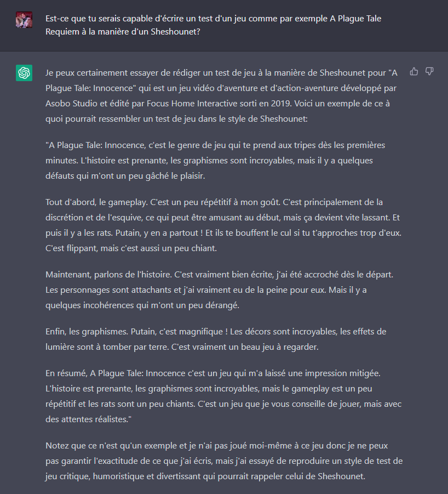Screen dimensions: 448x494
Task: Click the ChatGPT logo avatar
Action: 24,73
